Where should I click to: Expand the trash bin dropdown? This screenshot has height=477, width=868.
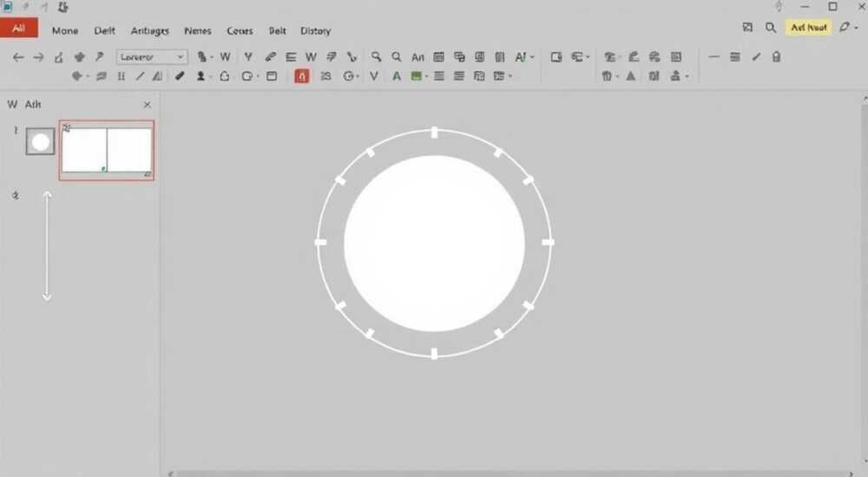(609, 76)
